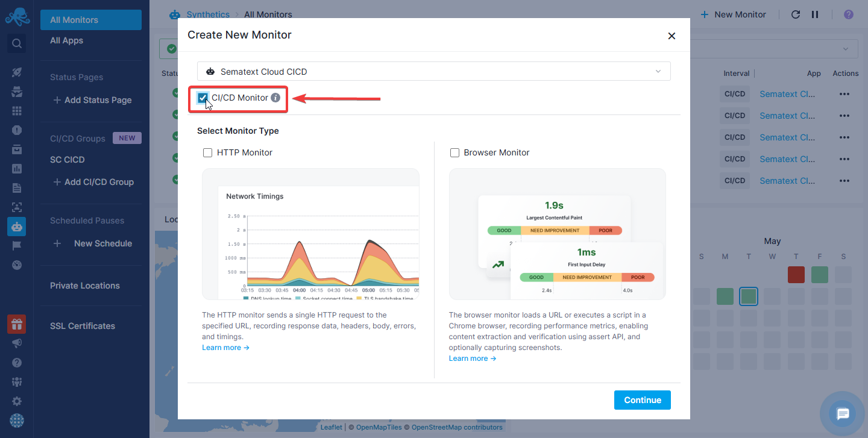
Task: Click the Continue button
Action: tap(643, 400)
